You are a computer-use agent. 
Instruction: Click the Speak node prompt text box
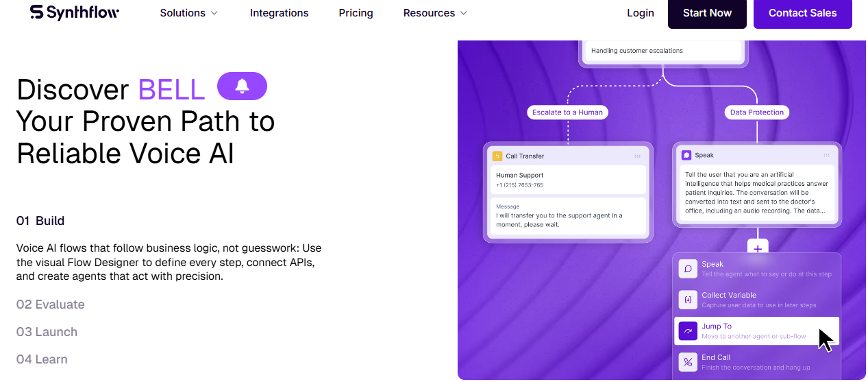(x=757, y=194)
